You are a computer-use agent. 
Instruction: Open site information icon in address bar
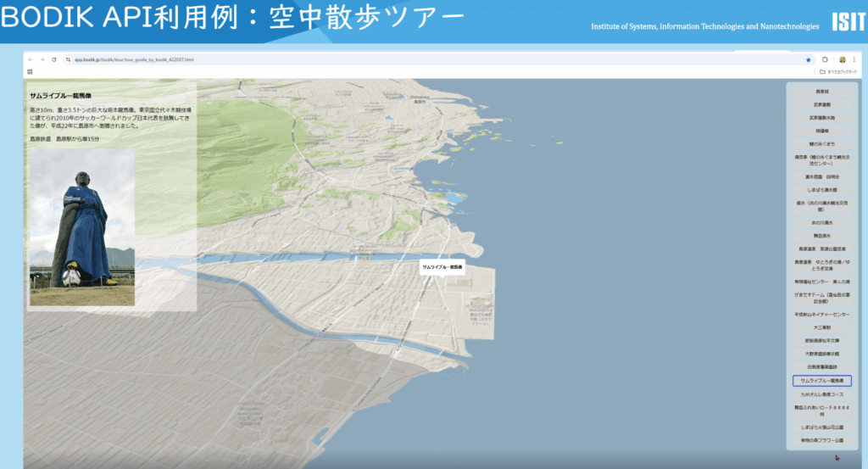(68, 60)
